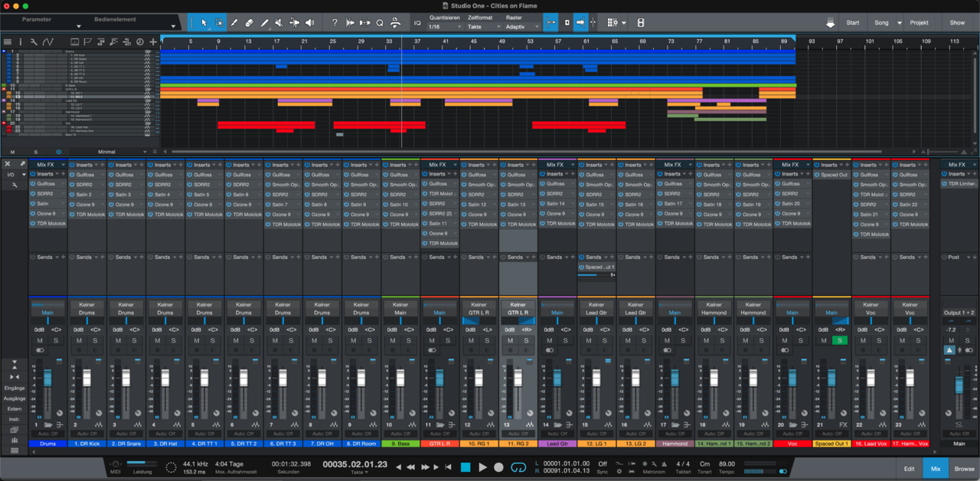Click the record button in transport

click(x=498, y=466)
